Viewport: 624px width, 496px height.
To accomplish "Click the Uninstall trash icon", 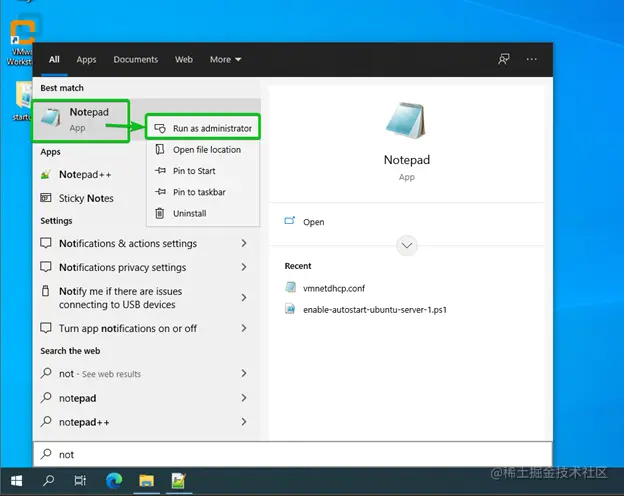I will click(160, 213).
